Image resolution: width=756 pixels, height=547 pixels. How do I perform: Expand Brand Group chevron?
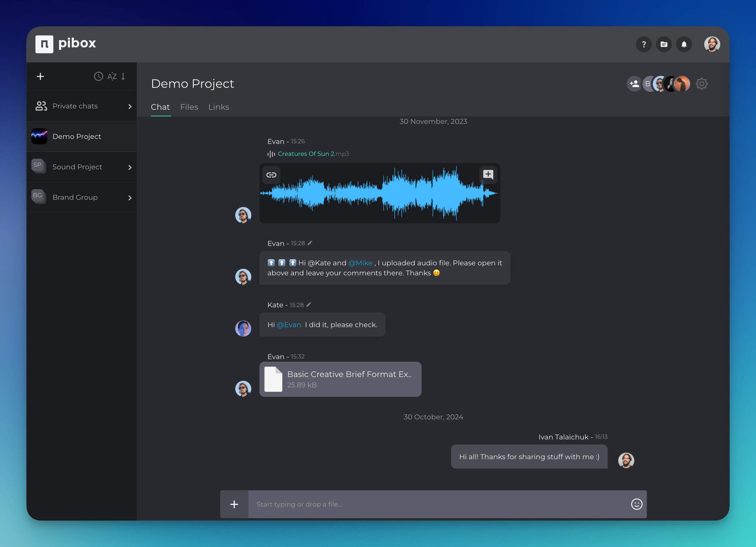130,198
